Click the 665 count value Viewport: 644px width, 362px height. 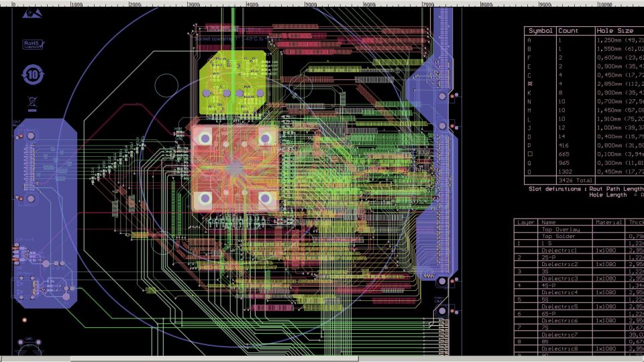tap(563, 154)
